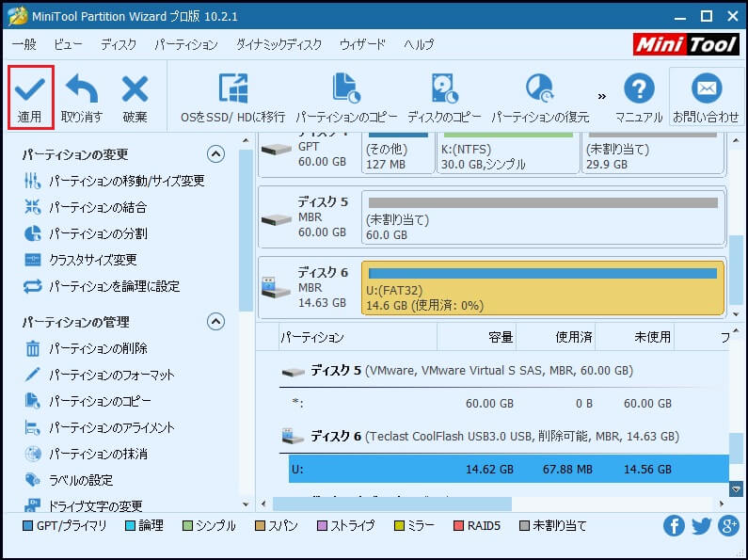Screen dimensions: 748x560
Task: Open the ダイナミックディスク menu
Action: [279, 44]
